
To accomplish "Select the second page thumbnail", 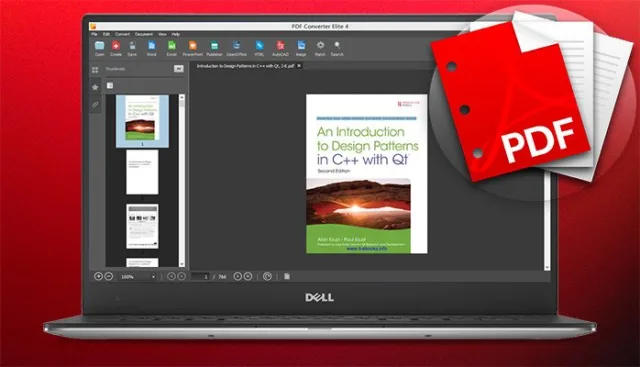I will coord(142,172).
